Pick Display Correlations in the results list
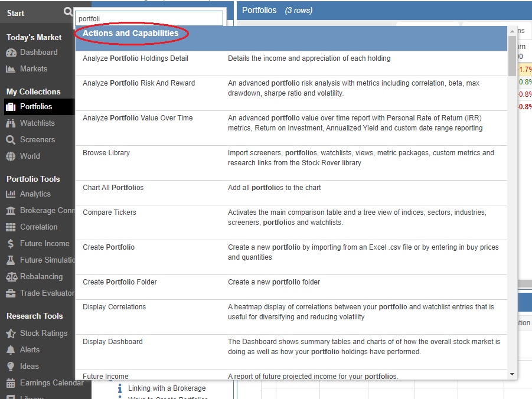Image resolution: width=532 pixels, height=399 pixels. [114, 307]
